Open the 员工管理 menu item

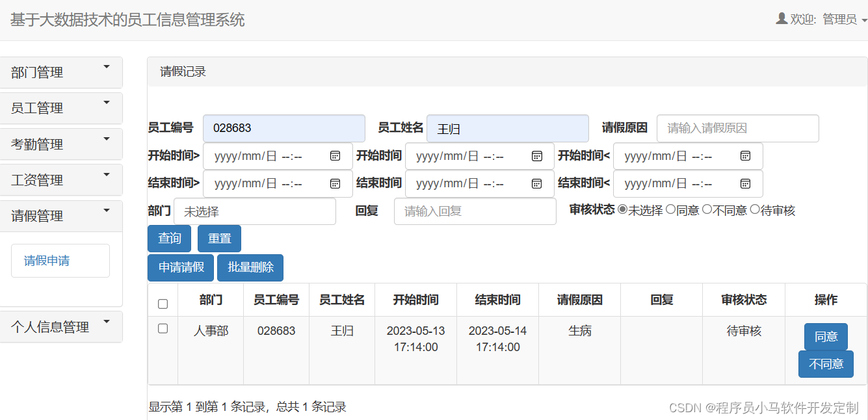pyautogui.click(x=61, y=108)
